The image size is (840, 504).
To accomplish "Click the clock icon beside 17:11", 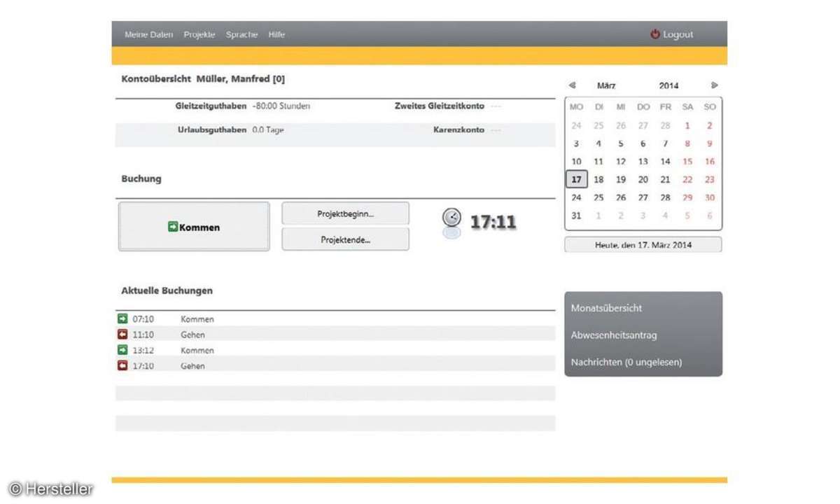I will [452, 217].
